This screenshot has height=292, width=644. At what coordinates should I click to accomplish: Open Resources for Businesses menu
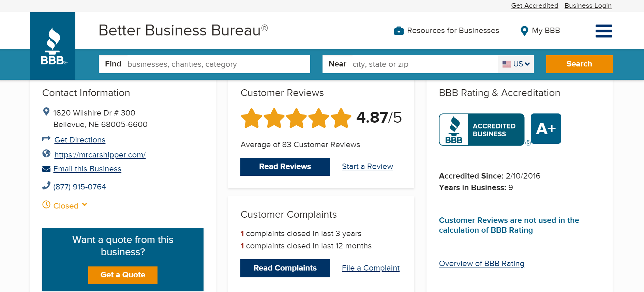tap(453, 31)
